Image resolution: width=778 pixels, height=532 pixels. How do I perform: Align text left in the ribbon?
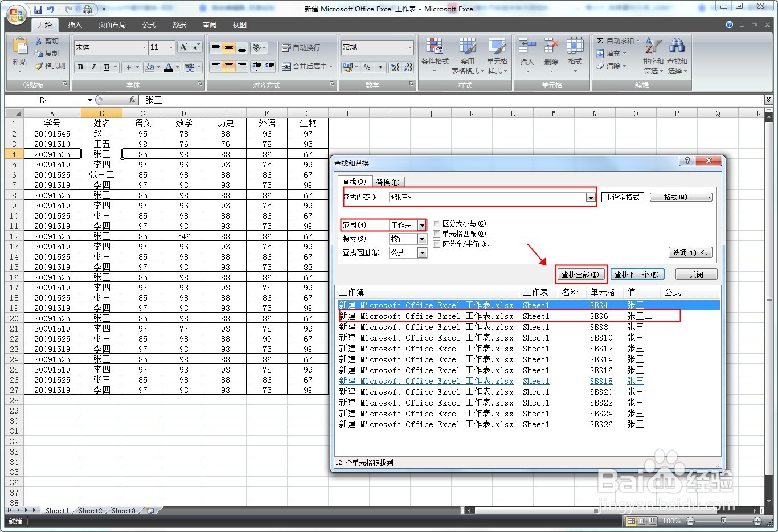click(x=215, y=67)
